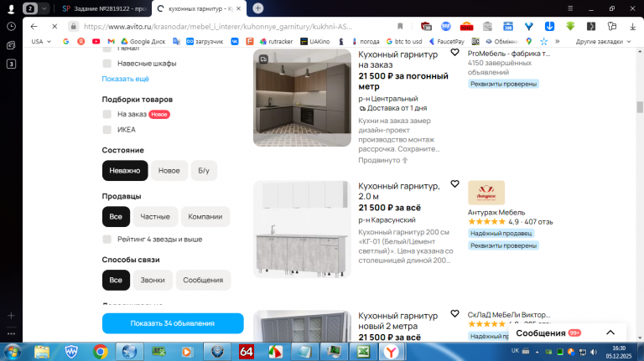Click Показать 34 объявления button

coord(173,323)
